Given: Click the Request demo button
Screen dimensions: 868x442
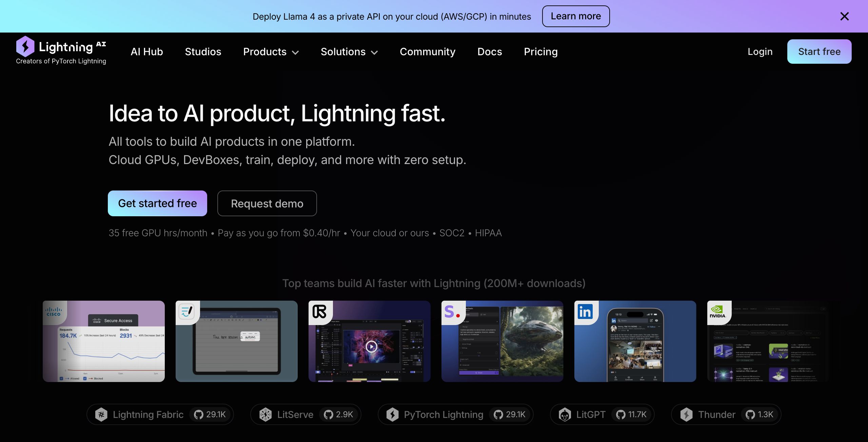Looking at the screenshot, I should point(267,203).
